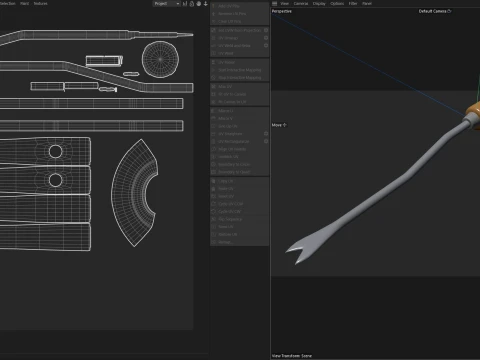The height and width of the screenshot is (360, 480).
Task: Click the Store UV command
Action: click(x=239, y=227)
